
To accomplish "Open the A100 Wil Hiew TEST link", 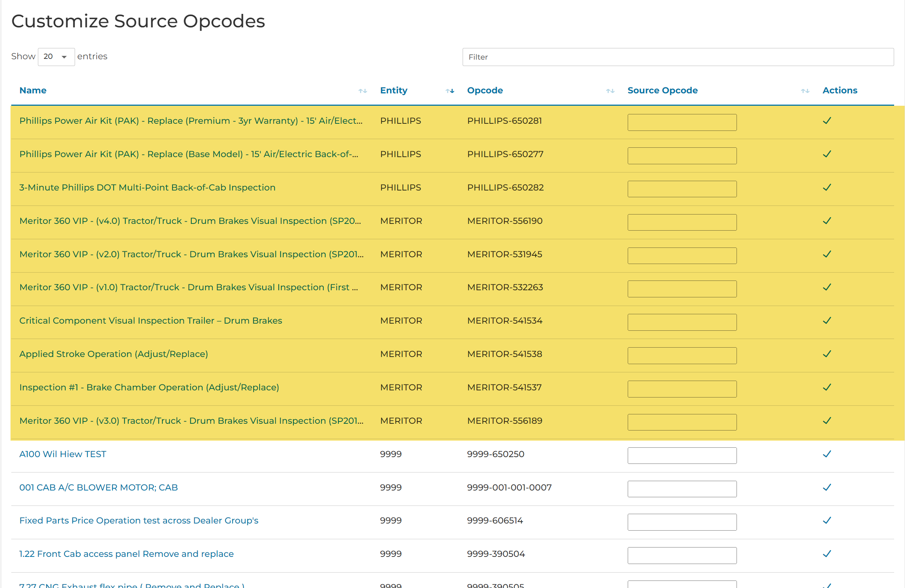I will coord(63,453).
